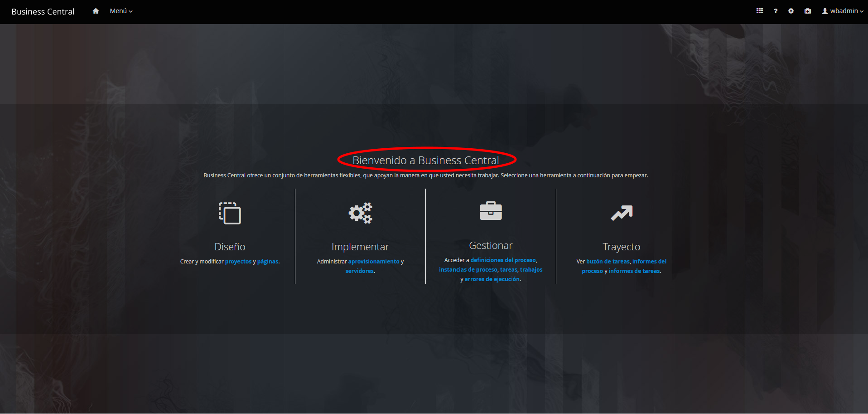Click Bienvenido a Business Central heading
Screen dimensions: 868x414
coord(426,160)
